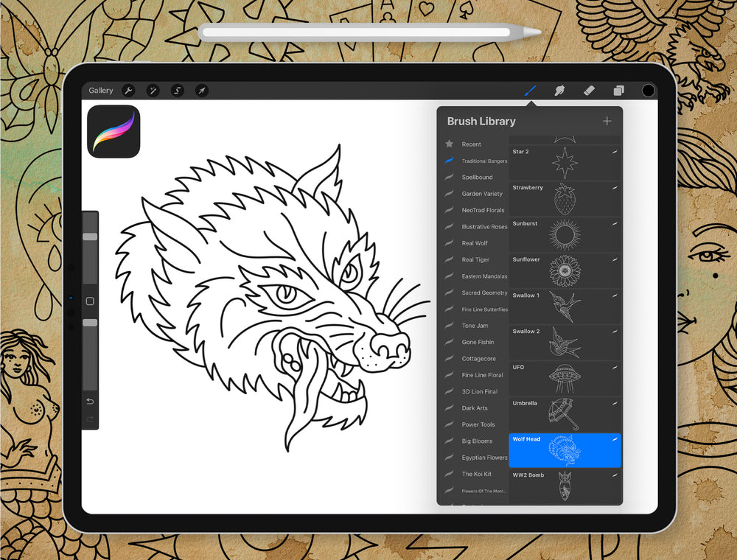Tap the square modify button on sidebar
Image resolution: width=737 pixels, height=560 pixels.
tap(90, 301)
